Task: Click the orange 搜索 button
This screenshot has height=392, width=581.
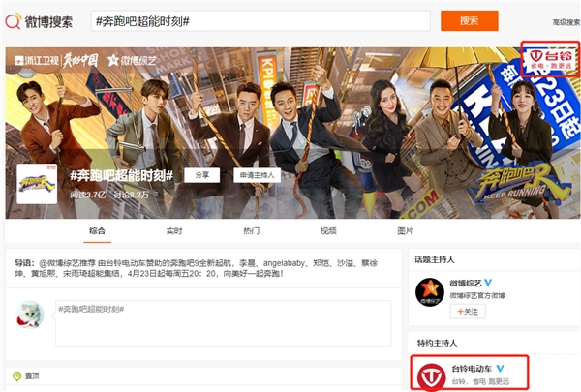Action: pyautogui.click(x=469, y=20)
